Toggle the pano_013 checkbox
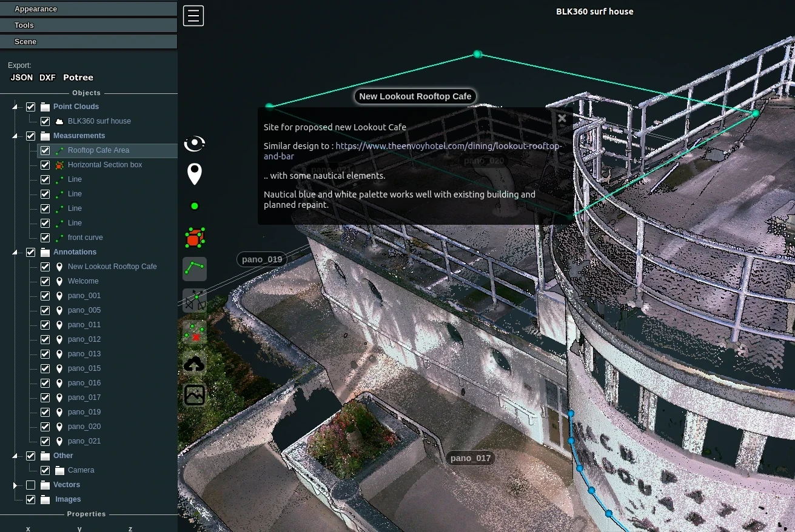 click(x=45, y=354)
